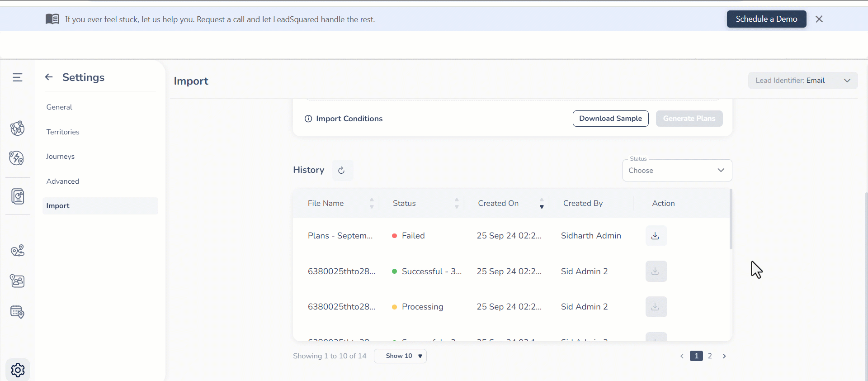The height and width of the screenshot is (381, 868).
Task: Open the calendar location sidebar icon
Action: (17, 312)
